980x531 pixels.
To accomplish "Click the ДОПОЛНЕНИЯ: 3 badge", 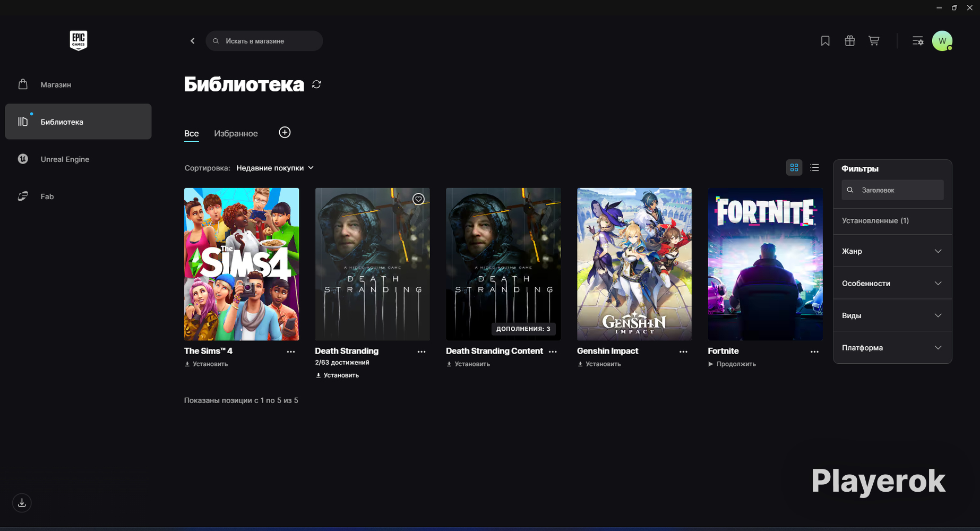I will (523, 329).
